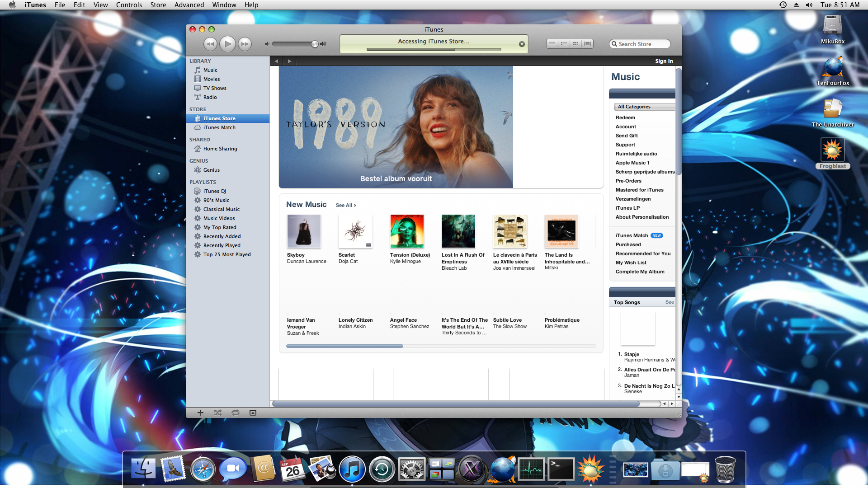Click the add playlist plus button
The image size is (868, 488).
tap(200, 413)
